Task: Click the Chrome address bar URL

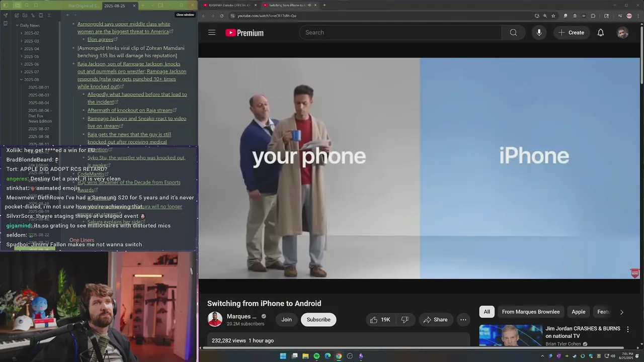Action: (x=267, y=16)
